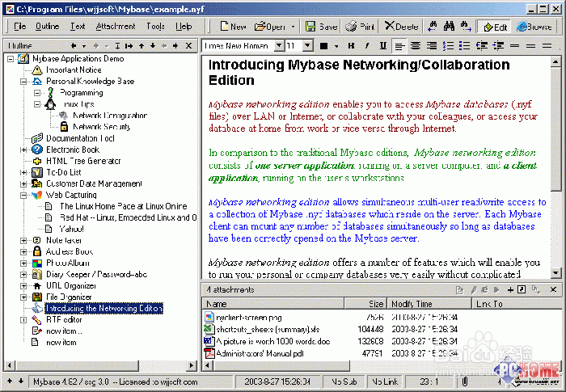The image size is (566, 392).
Task: Open the Tools menu
Action: coord(155,27)
